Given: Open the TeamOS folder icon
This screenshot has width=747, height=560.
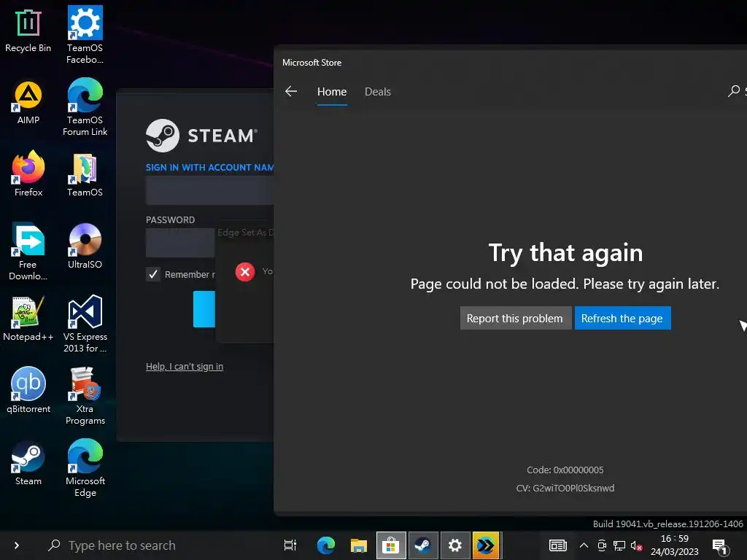Looking at the screenshot, I should click(x=85, y=175).
